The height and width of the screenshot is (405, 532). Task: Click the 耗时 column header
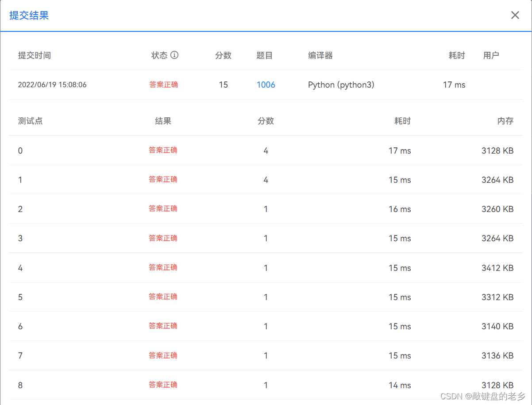point(456,55)
